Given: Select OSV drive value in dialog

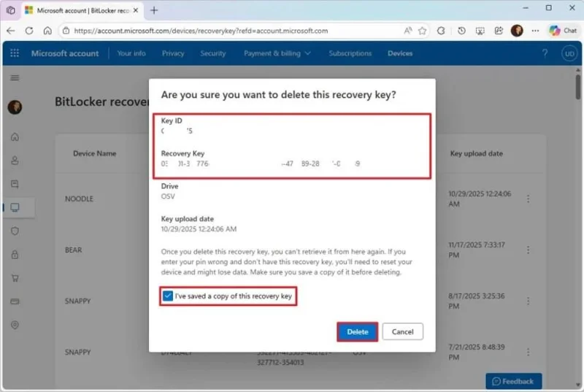Looking at the screenshot, I should 168,196.
